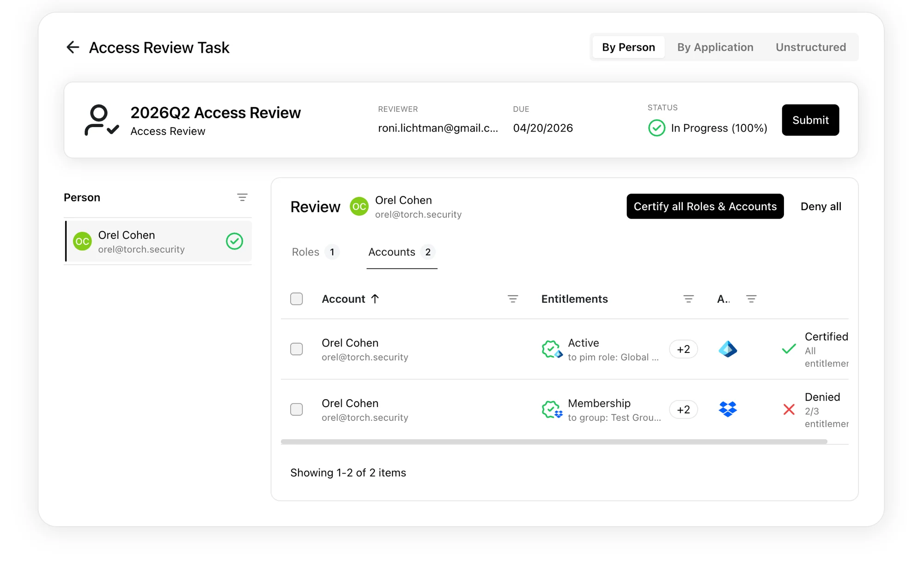This screenshot has height=571, width=924.
Task: Click the truncated A.. column header
Action: [x=723, y=299]
